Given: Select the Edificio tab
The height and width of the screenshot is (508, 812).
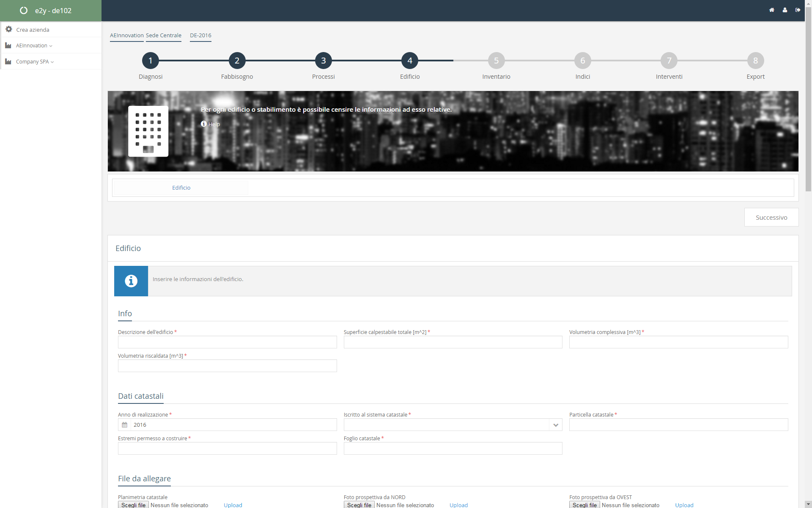Looking at the screenshot, I should (181, 188).
